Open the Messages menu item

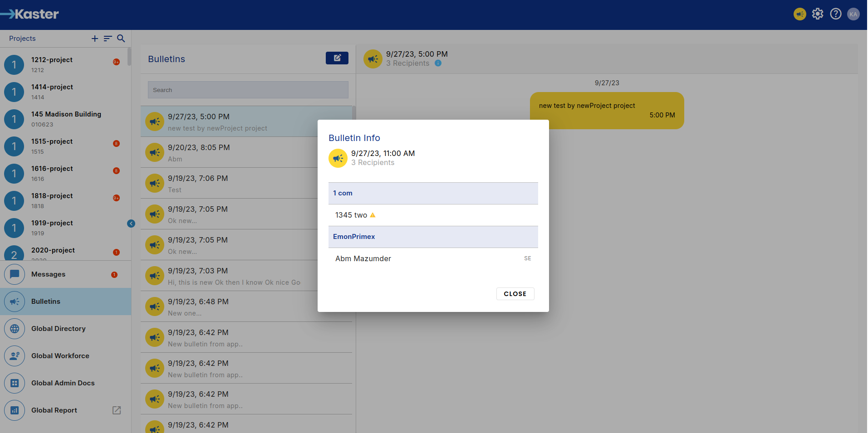pos(48,274)
